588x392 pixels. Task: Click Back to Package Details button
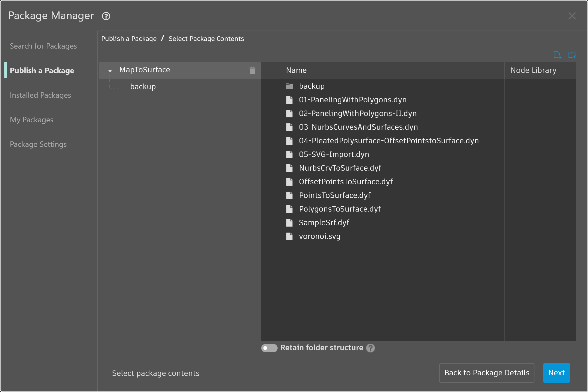point(487,373)
